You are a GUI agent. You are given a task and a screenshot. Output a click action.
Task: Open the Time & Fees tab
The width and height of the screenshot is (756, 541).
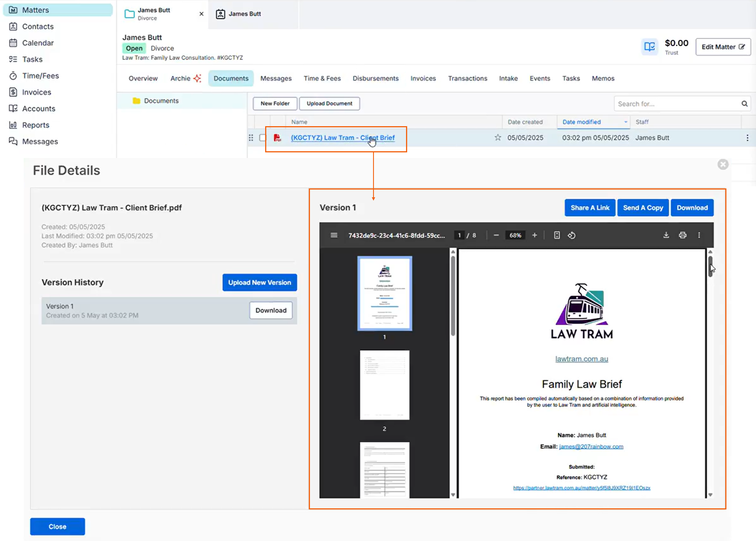pos(322,78)
